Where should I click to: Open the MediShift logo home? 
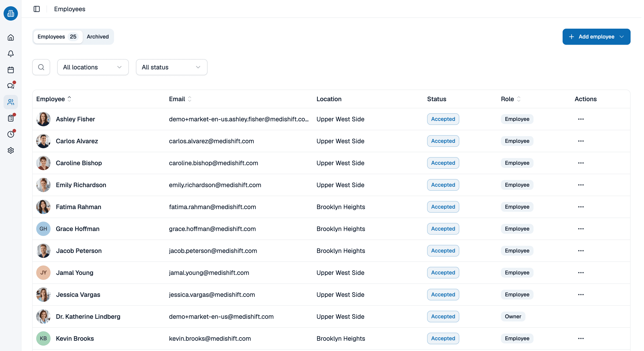11,13
